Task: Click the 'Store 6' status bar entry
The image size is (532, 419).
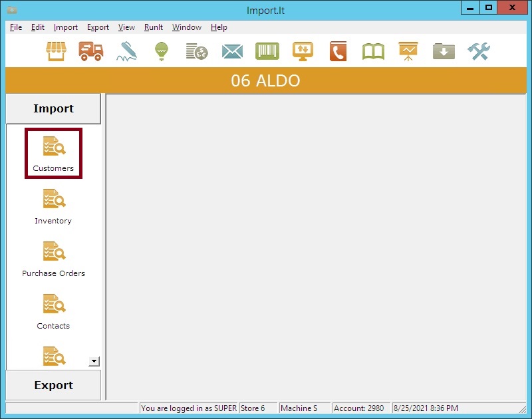Action: coord(259,408)
